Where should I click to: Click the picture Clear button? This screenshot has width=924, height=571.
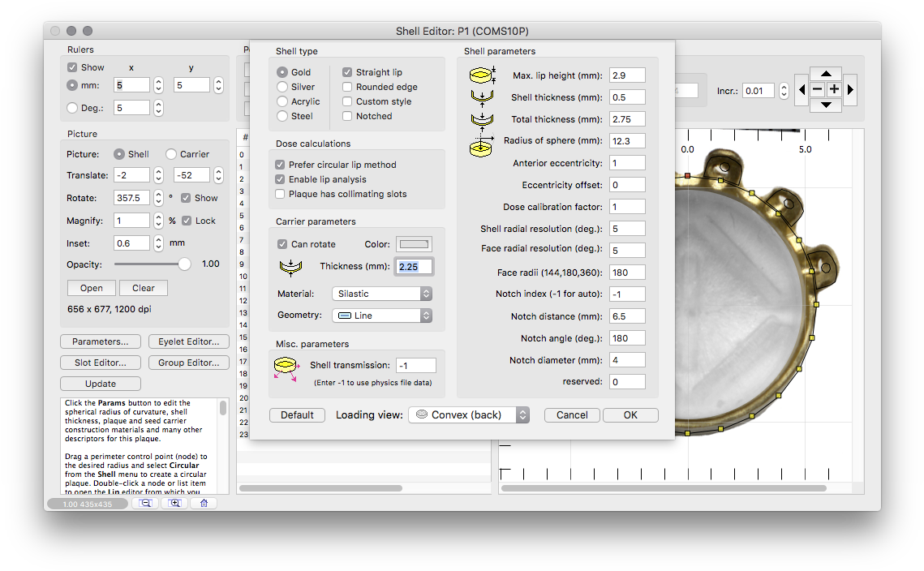pos(144,288)
